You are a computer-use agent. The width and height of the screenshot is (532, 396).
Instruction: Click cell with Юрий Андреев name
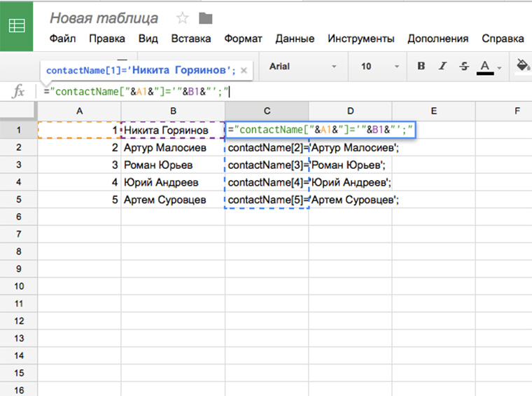pos(173,182)
